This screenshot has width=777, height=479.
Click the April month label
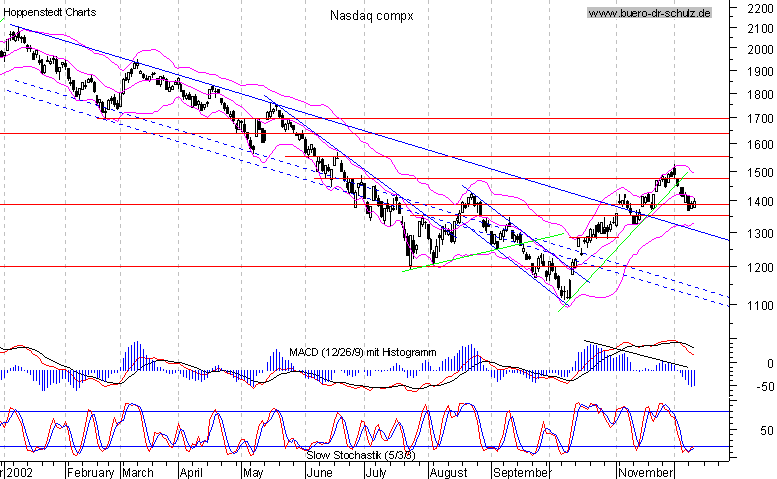pos(191,473)
